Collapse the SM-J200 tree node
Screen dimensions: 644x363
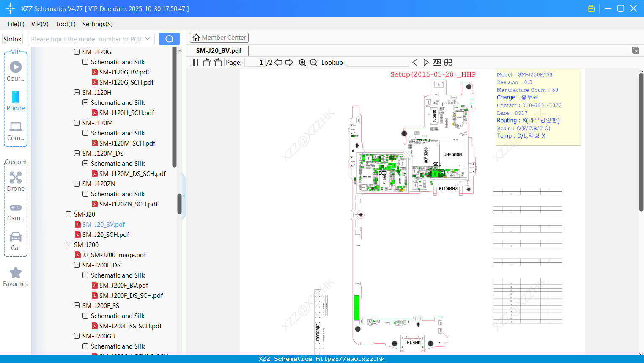coord(69,245)
